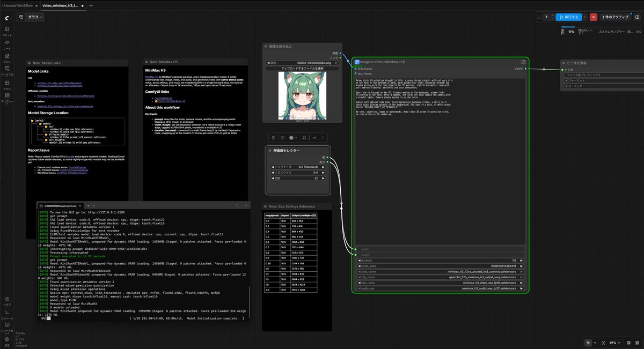Open the グラフ graph dropdown

pyautogui.click(x=31, y=17)
